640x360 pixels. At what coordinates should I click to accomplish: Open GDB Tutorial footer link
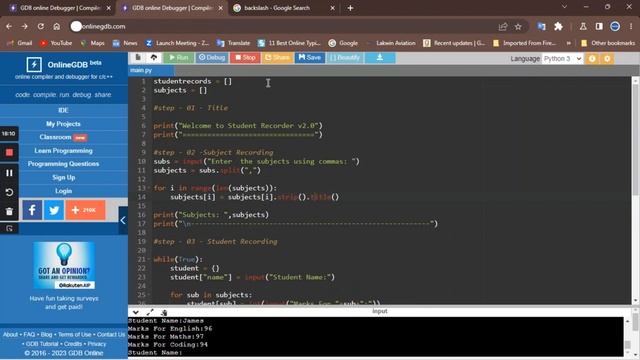[x=42, y=344]
